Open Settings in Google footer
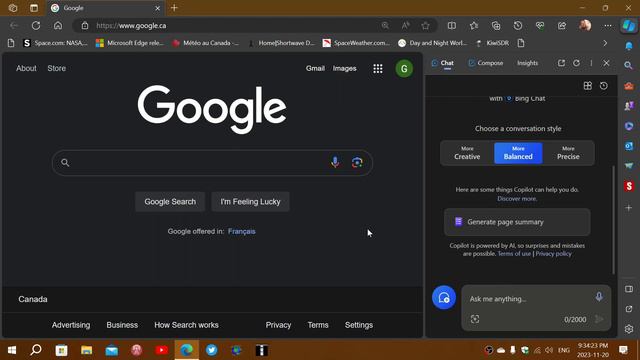Screen dimensions: 640x360 [359, 325]
